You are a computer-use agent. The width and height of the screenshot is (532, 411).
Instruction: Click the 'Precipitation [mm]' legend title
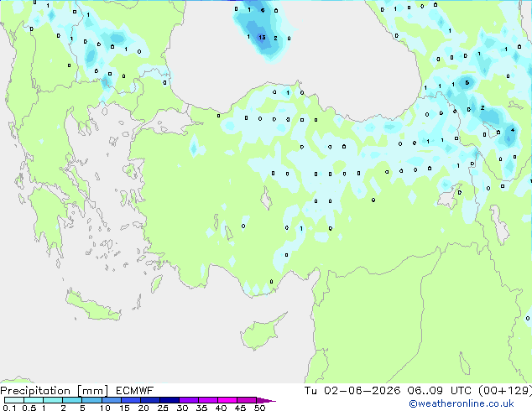tap(54, 391)
